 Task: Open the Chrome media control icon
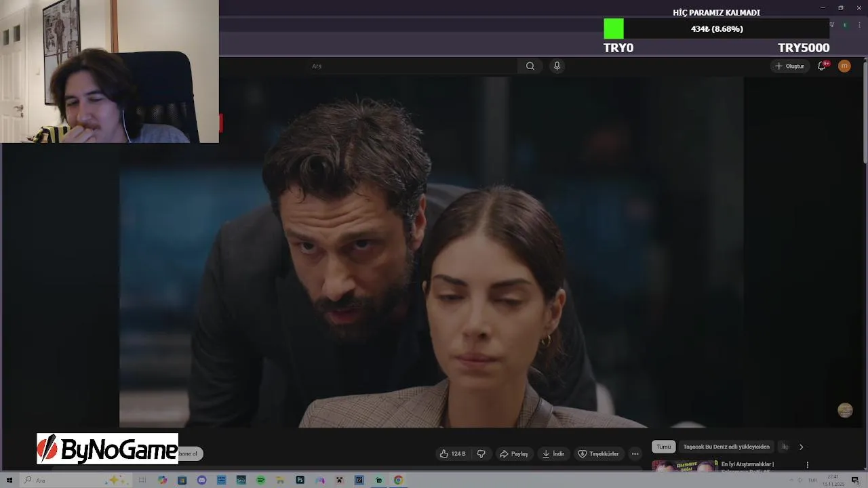click(x=832, y=25)
